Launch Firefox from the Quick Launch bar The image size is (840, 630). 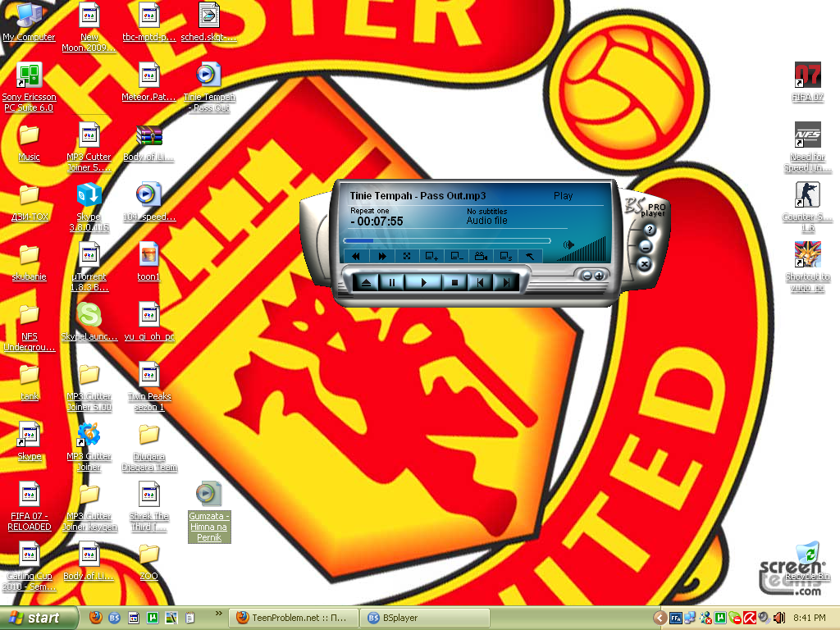96,618
